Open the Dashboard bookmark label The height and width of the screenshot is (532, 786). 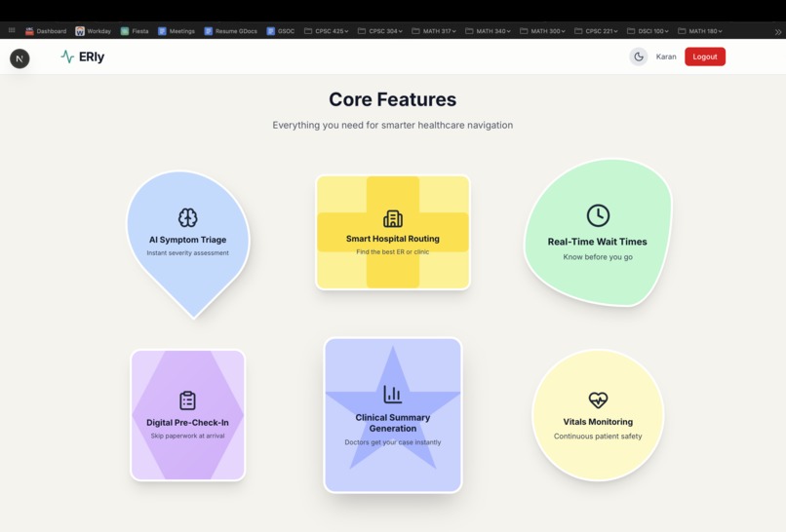pos(51,31)
